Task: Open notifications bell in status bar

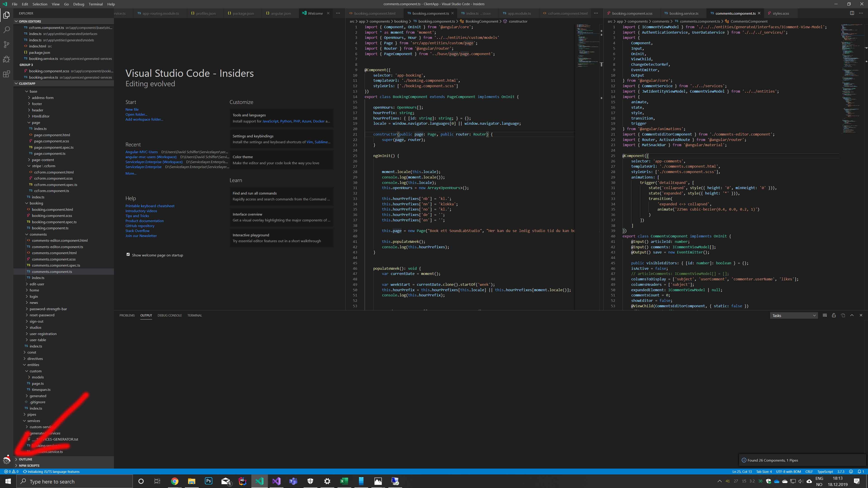Action: (860, 472)
